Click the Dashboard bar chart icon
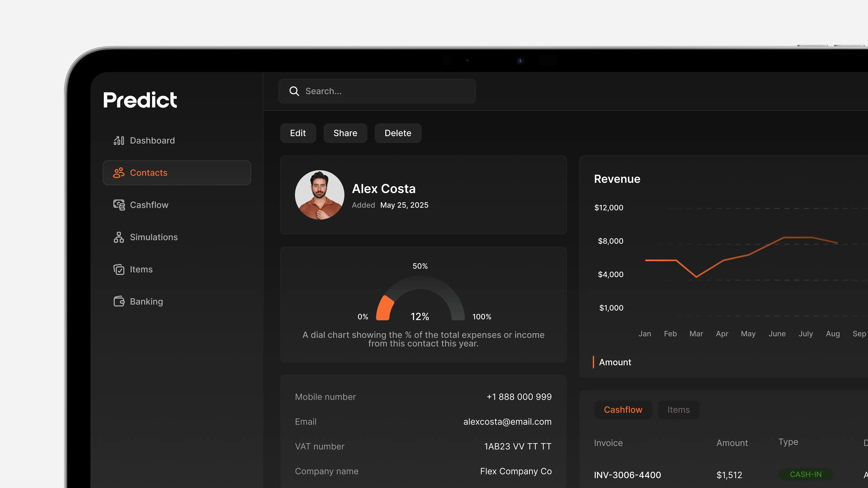 pyautogui.click(x=119, y=141)
